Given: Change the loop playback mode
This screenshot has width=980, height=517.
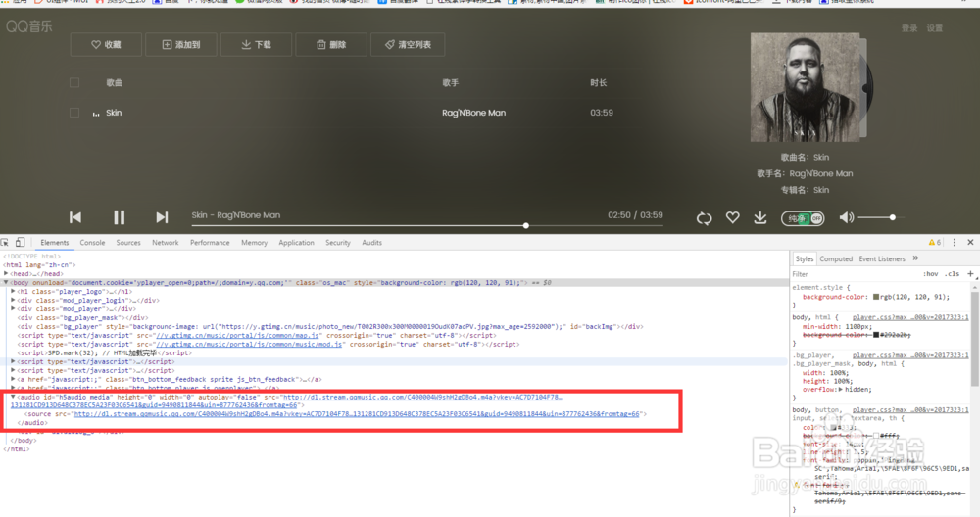Looking at the screenshot, I should tap(704, 218).
